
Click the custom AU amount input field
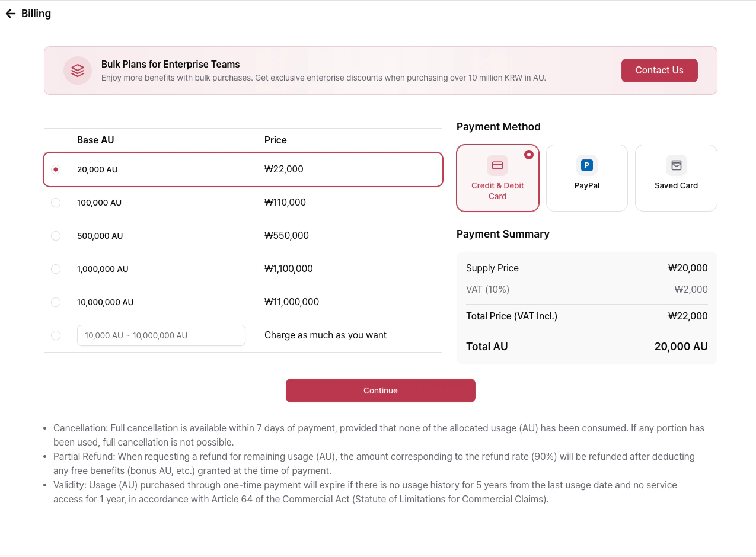161,335
